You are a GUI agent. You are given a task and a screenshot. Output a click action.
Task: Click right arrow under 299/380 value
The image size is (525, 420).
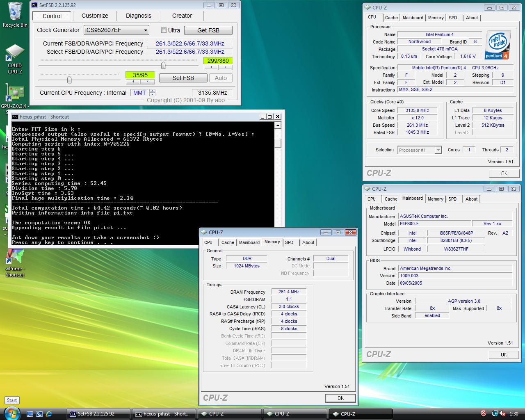[x=225, y=67]
